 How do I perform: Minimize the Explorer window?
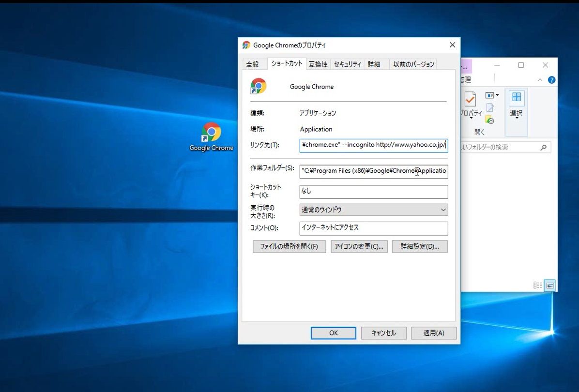(x=497, y=65)
